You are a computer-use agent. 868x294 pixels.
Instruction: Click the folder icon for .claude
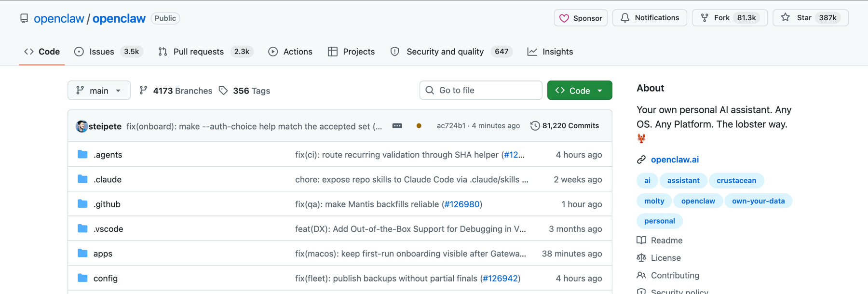82,179
